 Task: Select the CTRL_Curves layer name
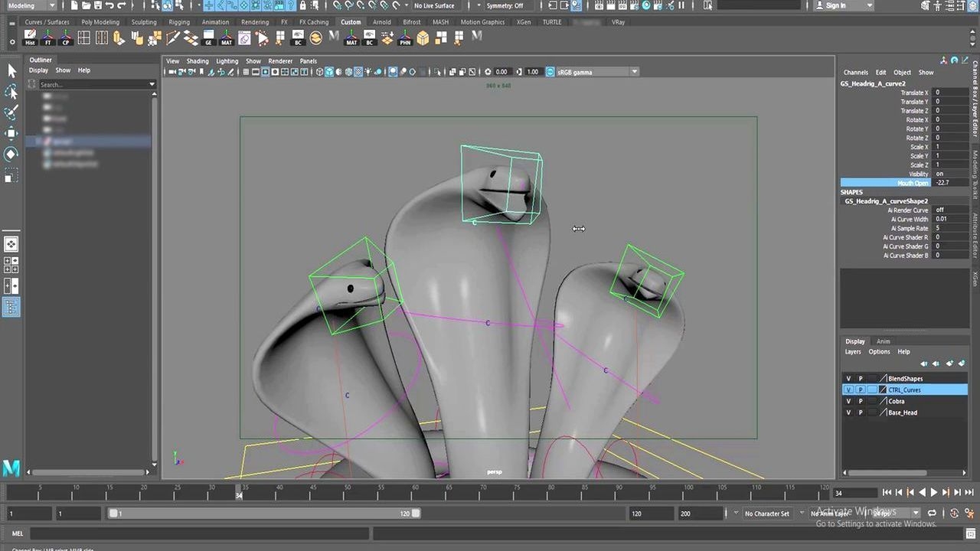point(904,390)
